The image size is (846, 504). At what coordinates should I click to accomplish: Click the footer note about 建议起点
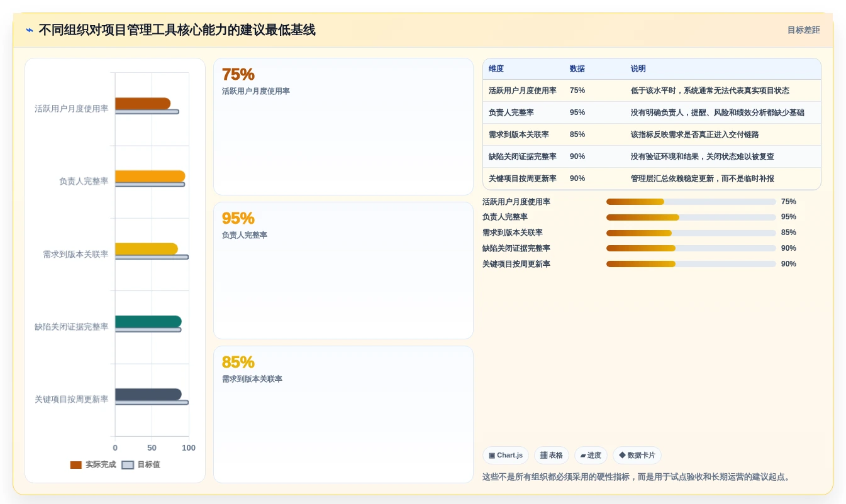(x=636, y=477)
